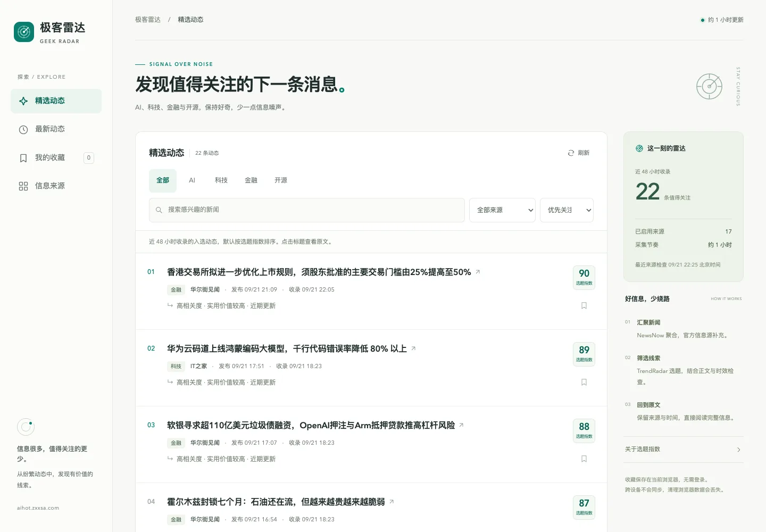
Task: Click external-link arrow after 软银 headline
Action: click(x=461, y=425)
